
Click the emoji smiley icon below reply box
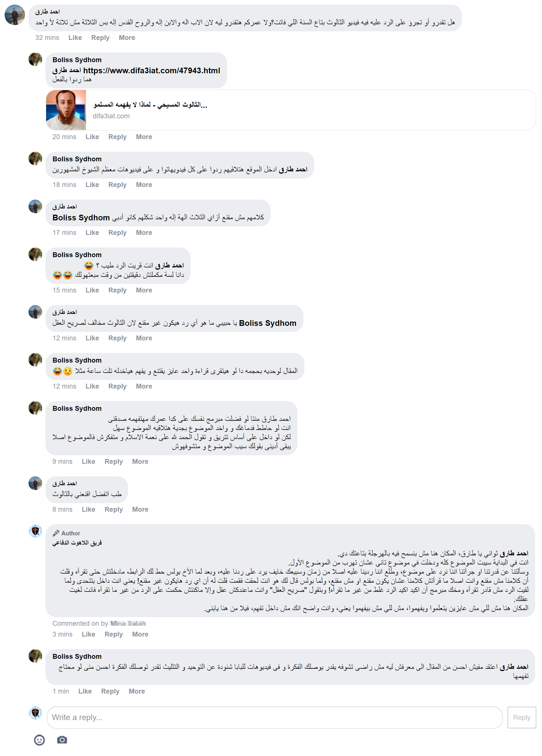(39, 740)
